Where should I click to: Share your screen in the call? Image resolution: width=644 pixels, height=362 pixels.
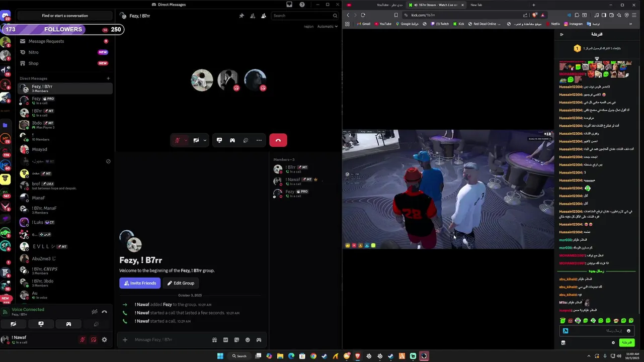click(219, 140)
